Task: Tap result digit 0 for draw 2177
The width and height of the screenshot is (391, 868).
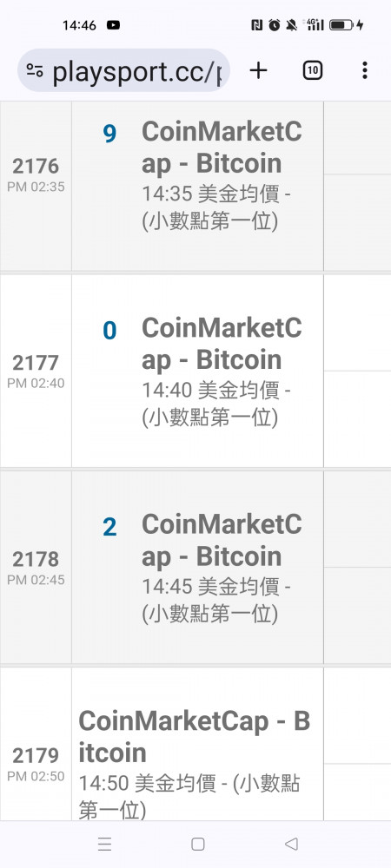Action: click(x=109, y=331)
